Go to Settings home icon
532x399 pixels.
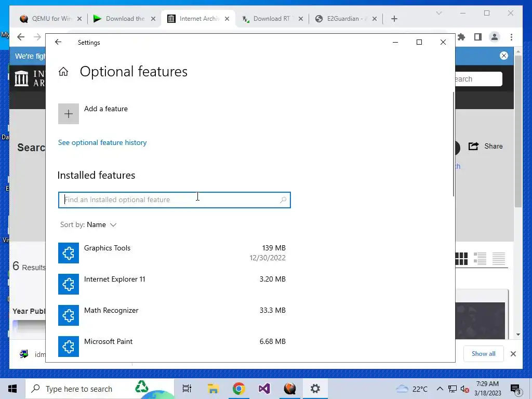point(63,72)
